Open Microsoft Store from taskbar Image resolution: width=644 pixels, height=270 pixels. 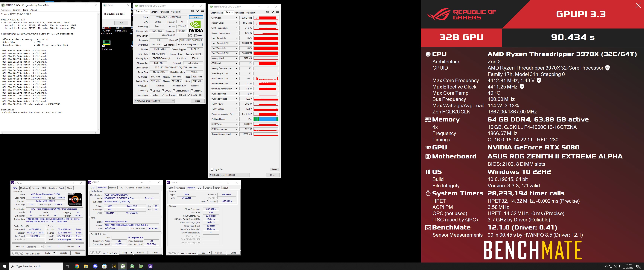[104, 266]
